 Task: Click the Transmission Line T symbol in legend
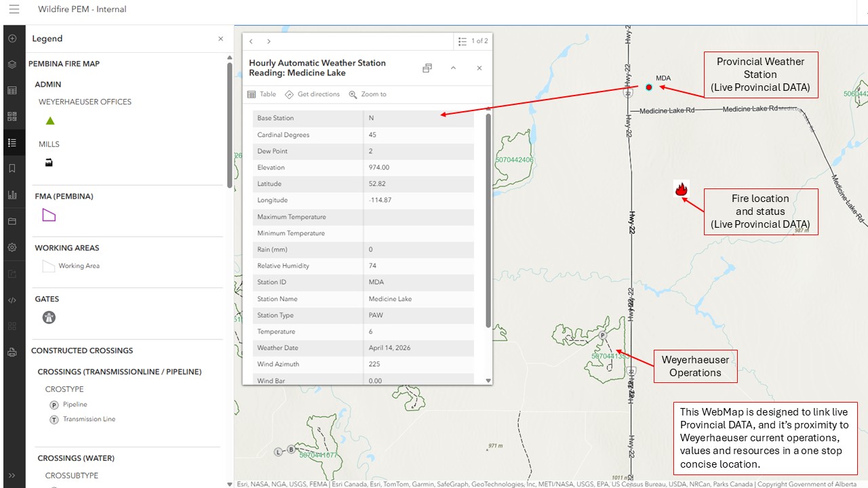[54, 420]
